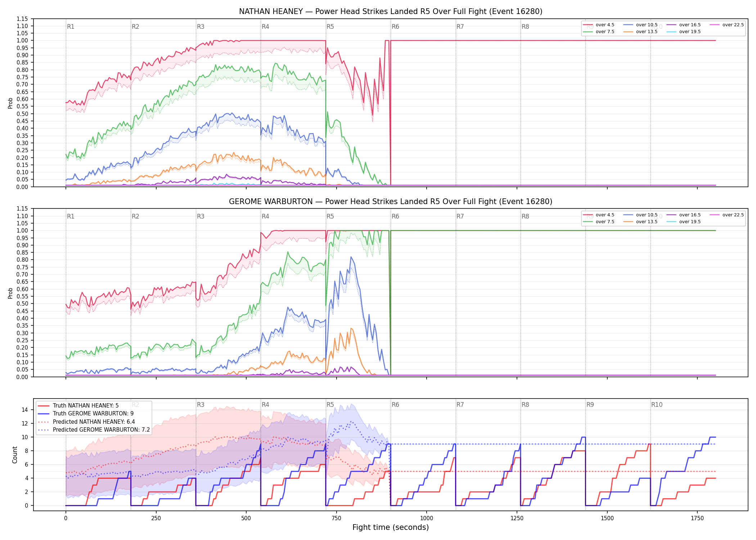
Task: Click the 1.15 tick of the Gerome Warburton chart
Action: 22,209
